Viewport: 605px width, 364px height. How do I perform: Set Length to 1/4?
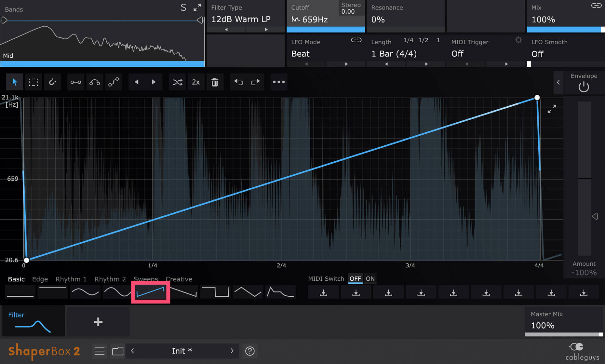pyautogui.click(x=408, y=40)
